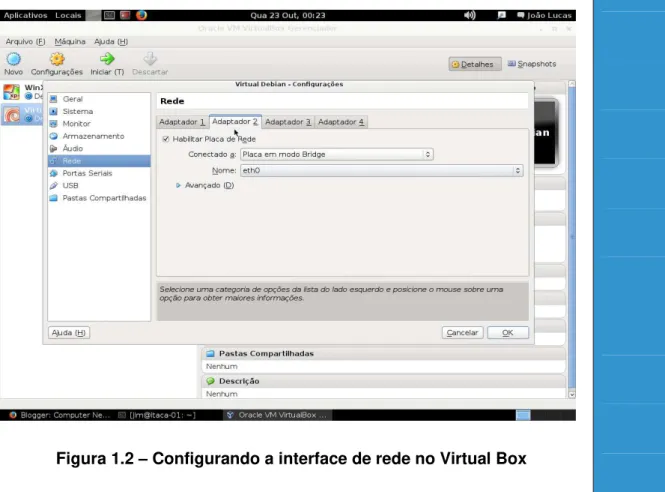665x492 pixels.
Task: Open the Arquivo menu
Action: [25, 42]
